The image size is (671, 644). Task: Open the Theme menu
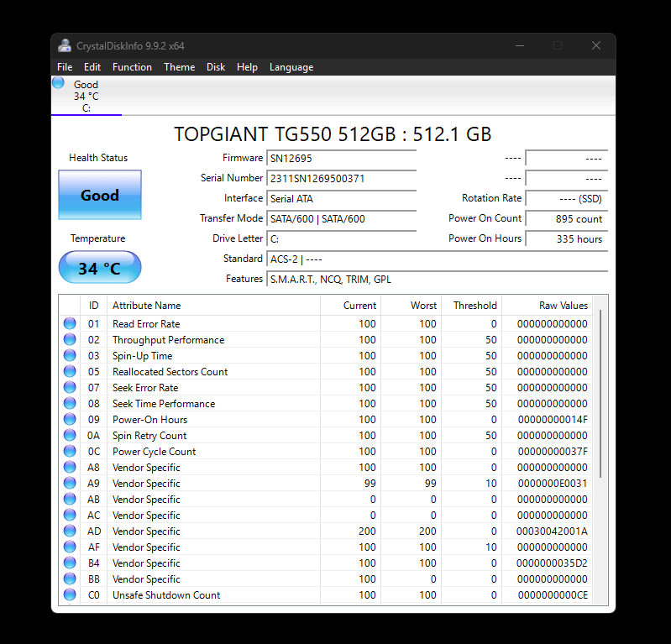(x=180, y=67)
